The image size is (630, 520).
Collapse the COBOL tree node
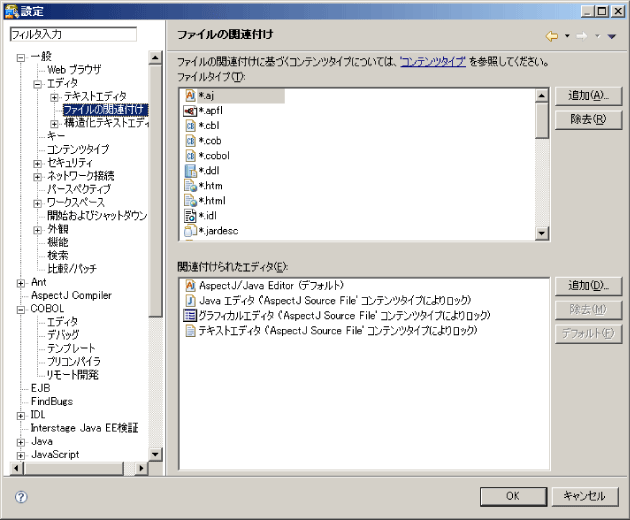pos(20,310)
